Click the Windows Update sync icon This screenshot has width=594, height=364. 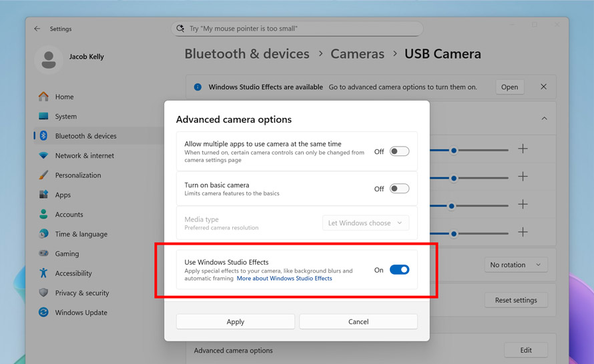[x=43, y=312]
